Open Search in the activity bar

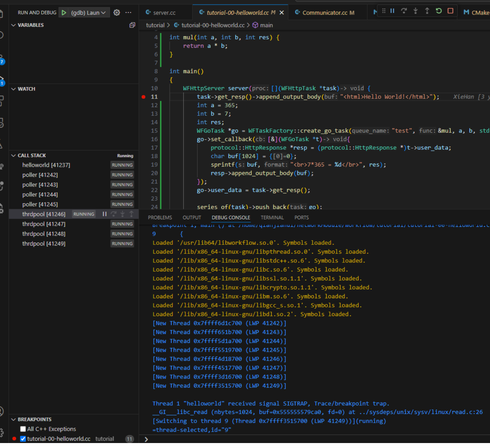(x=2, y=35)
